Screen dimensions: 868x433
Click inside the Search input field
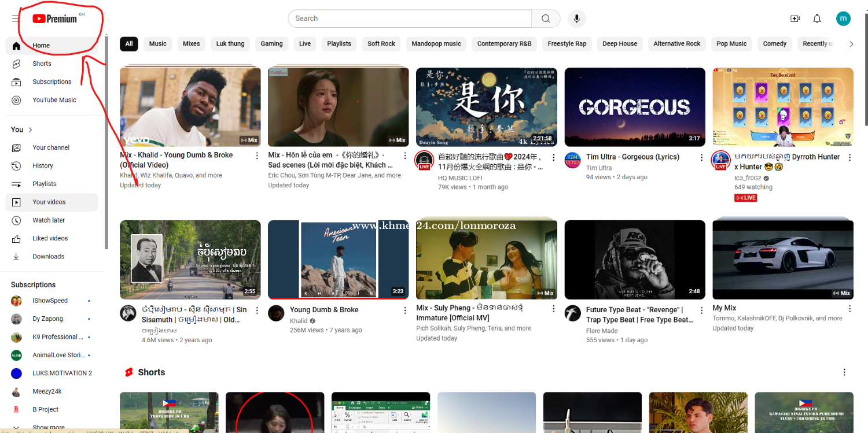point(410,18)
